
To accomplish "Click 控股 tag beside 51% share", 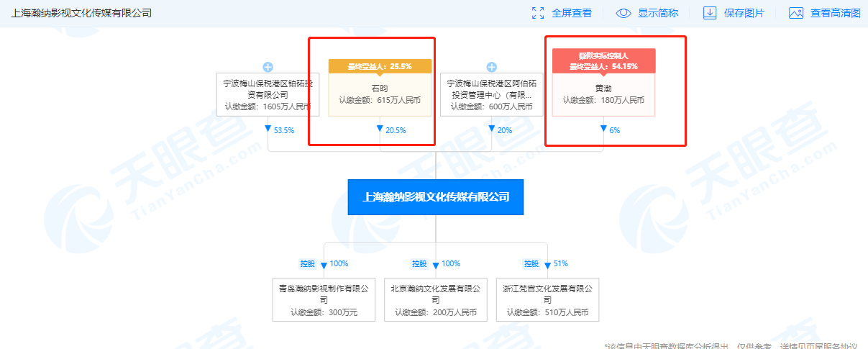I will tap(531, 263).
